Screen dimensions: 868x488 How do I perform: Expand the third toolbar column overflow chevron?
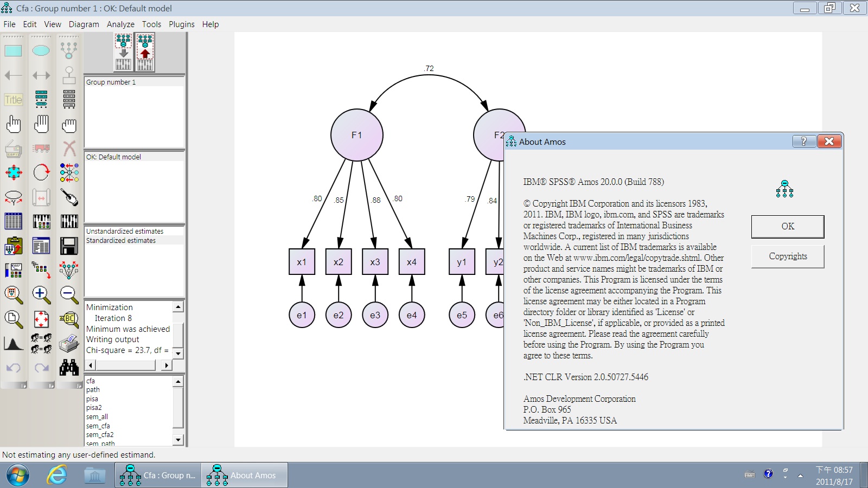(x=79, y=386)
